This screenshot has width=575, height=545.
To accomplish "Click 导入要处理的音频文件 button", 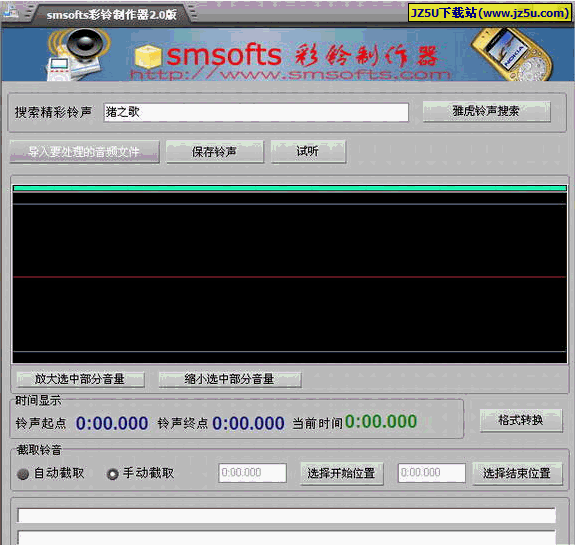I will (84, 151).
